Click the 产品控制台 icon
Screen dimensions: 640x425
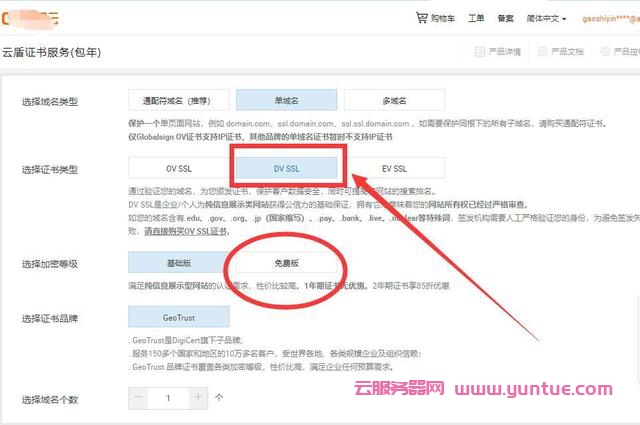click(x=605, y=51)
